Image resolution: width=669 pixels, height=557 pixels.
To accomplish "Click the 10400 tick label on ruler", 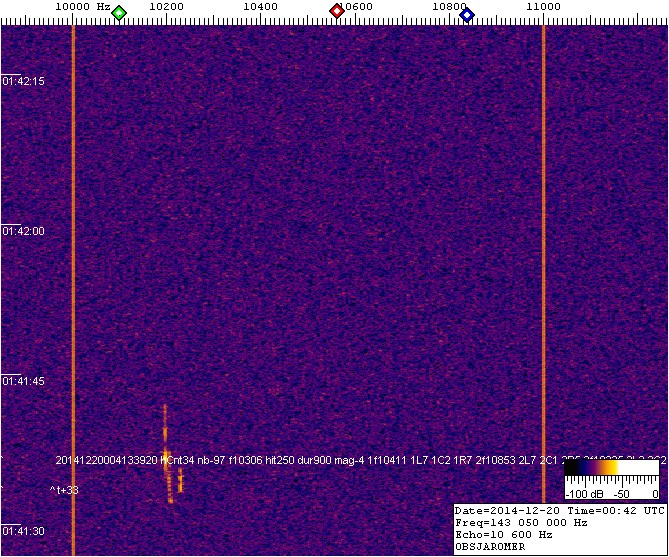I will pyautogui.click(x=260, y=6).
